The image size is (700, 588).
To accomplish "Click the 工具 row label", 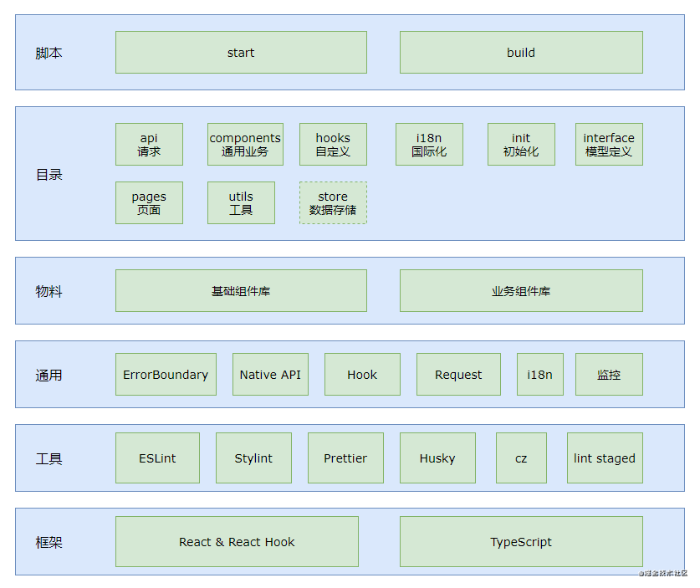I will 49,458.
